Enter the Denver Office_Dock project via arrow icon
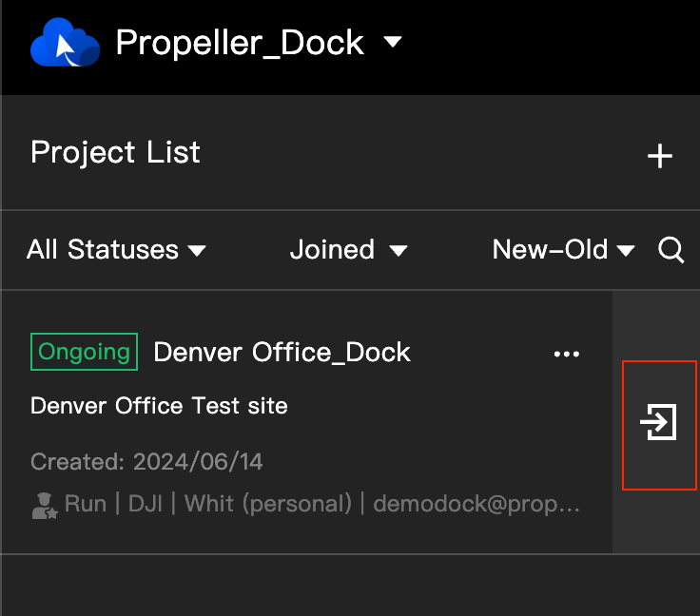Viewport: 700px width, 616px height. click(x=659, y=422)
